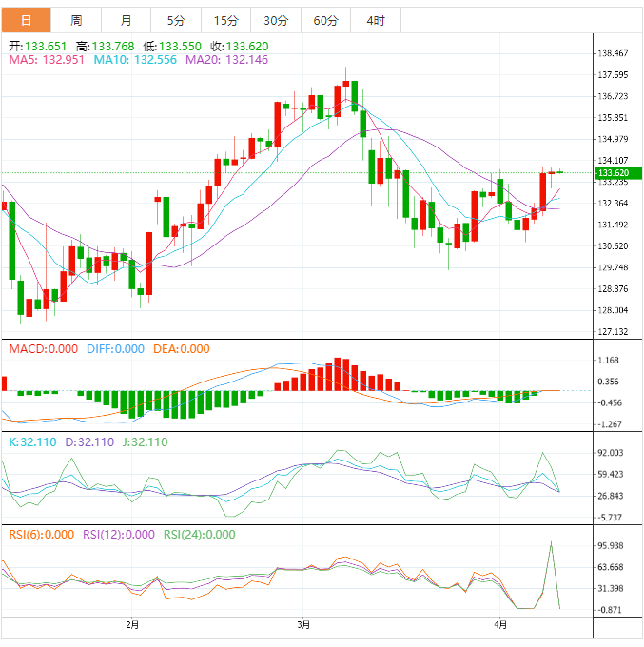This screenshot has width=644, height=647.
Task: Click the -0.871 RSI axis label
Action: (x=610, y=610)
